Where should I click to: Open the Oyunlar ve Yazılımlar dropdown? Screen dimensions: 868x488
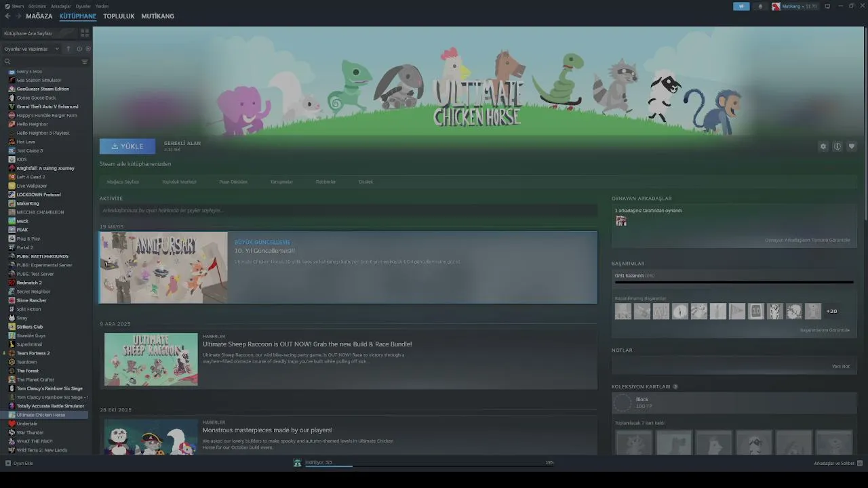(x=31, y=49)
